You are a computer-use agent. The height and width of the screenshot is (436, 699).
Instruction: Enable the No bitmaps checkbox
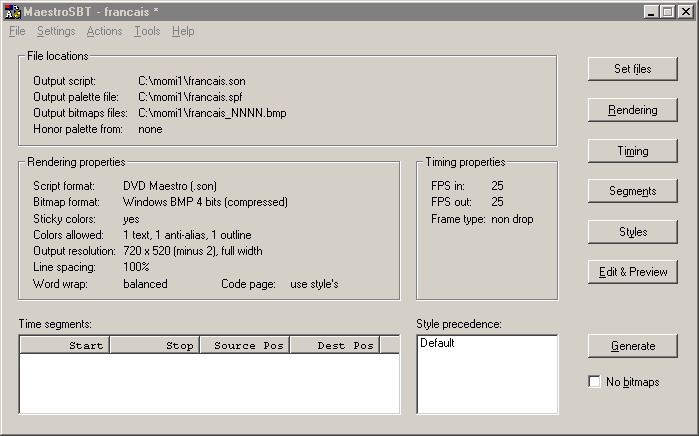coord(594,382)
